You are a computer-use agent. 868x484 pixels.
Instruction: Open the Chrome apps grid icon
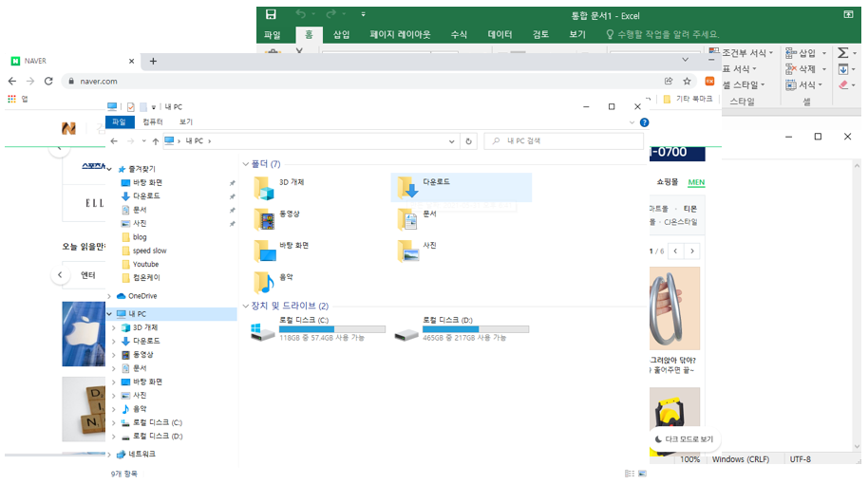tap(11, 99)
